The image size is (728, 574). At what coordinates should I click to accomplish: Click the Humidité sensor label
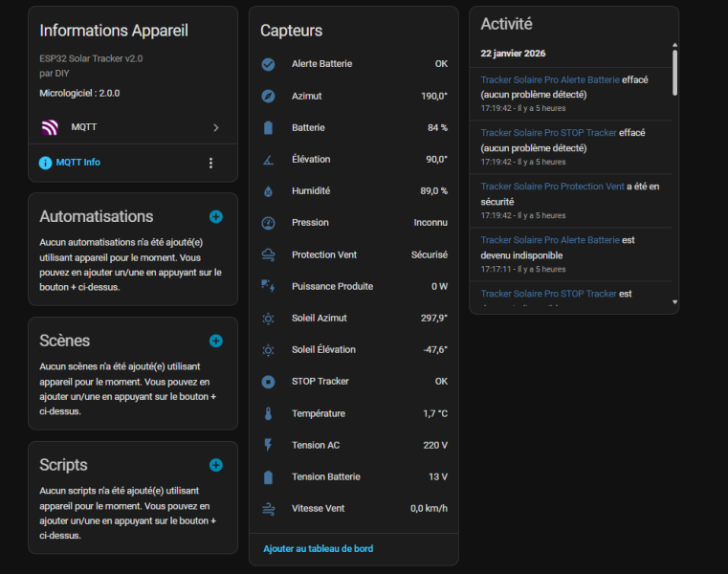point(311,191)
